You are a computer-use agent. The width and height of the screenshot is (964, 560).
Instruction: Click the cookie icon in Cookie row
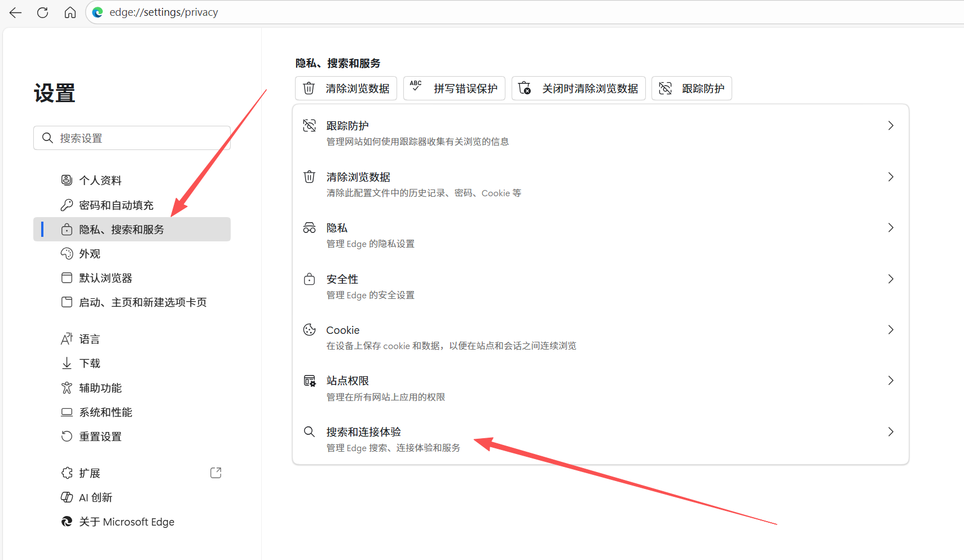pyautogui.click(x=309, y=330)
